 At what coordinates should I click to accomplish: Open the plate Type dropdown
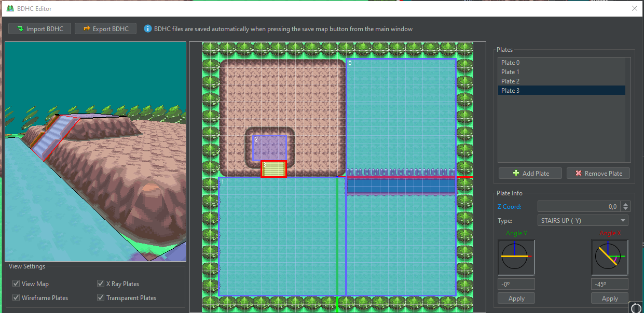pos(583,221)
